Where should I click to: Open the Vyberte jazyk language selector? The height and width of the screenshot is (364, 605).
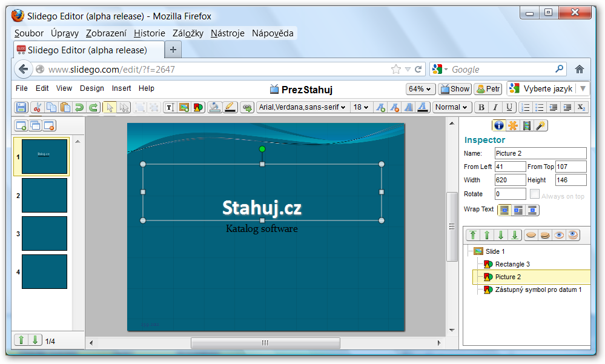click(x=548, y=89)
